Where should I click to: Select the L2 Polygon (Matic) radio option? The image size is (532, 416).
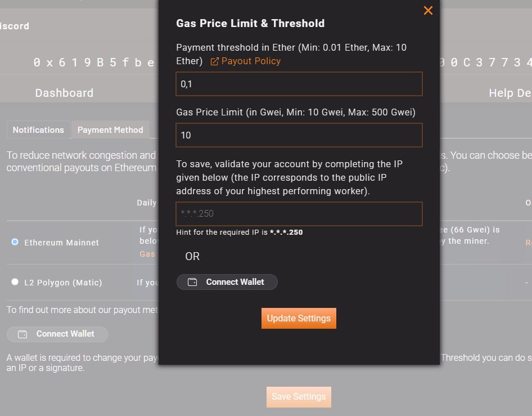tap(15, 282)
